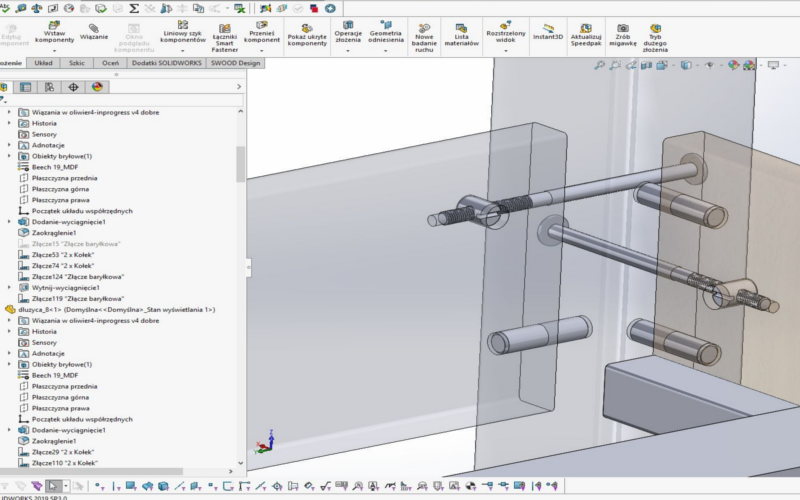The image size is (800, 500).
Task: Open the DisplayManager color-wheel panel tab
Action: pyautogui.click(x=98, y=87)
